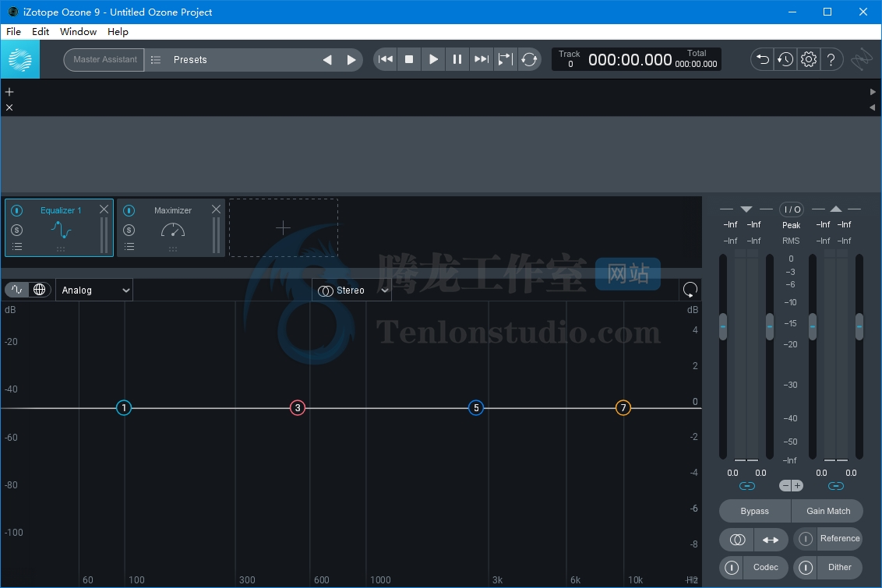
Task: Solo the Equalizer 1 module
Action: coord(17,230)
